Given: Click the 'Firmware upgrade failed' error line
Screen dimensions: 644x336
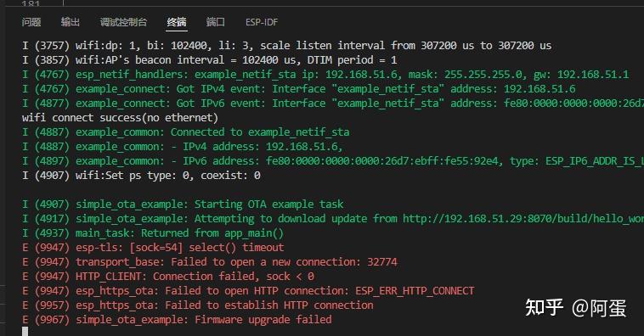Looking at the screenshot, I should tap(177, 320).
